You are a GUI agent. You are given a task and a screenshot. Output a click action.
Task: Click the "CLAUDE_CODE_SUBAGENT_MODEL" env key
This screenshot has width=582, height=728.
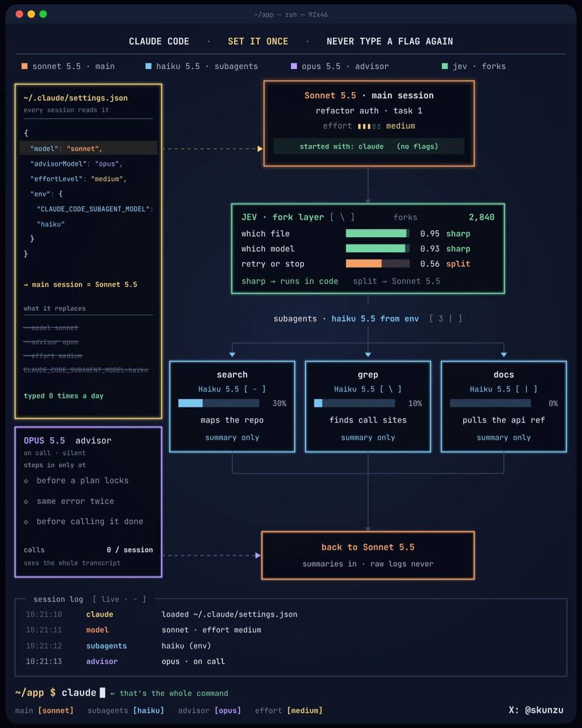pos(95,209)
